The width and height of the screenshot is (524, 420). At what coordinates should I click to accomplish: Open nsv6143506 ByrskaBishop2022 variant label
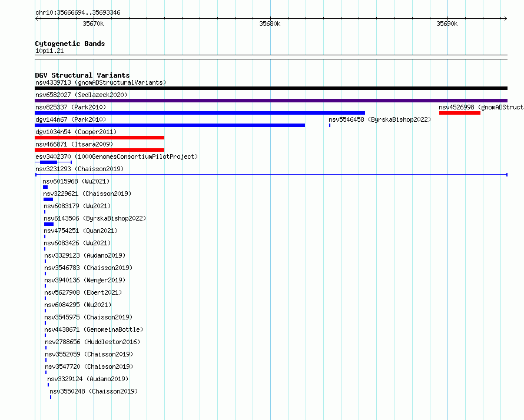tap(95, 218)
